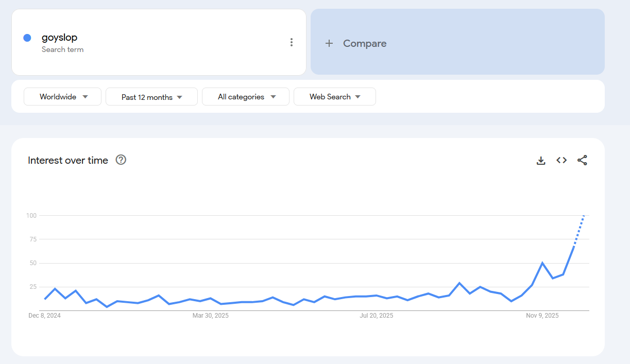
Task: Click the Mar 30, 2025 axis label
Action: coord(211,316)
